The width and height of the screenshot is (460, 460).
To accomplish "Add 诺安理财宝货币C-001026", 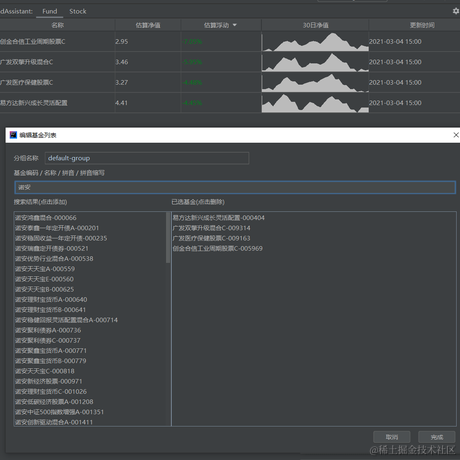I will (51, 392).
